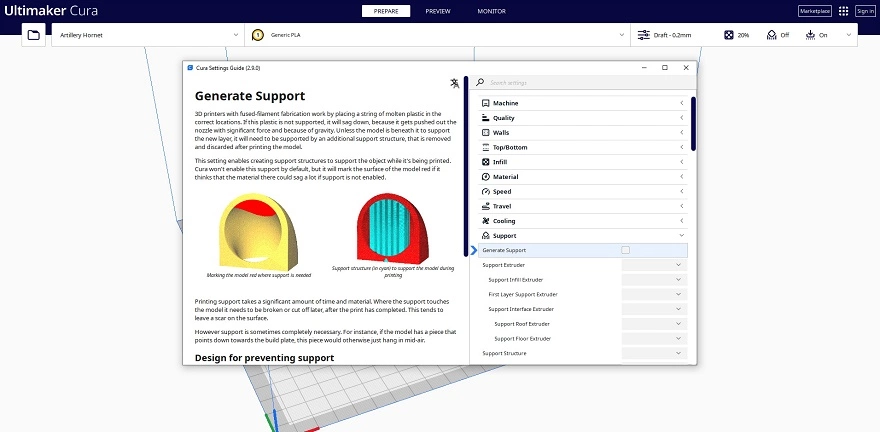Click the Infill category icon
Screen dimensions: 880x432
[x=485, y=162]
